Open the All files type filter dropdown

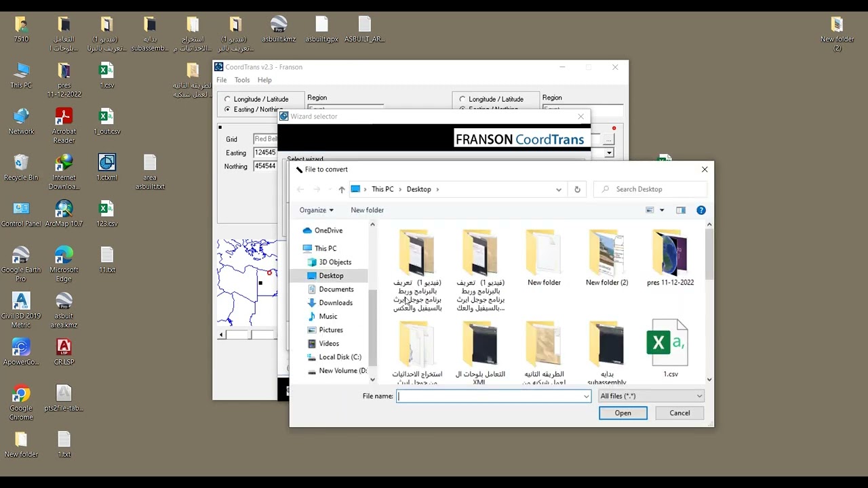click(x=651, y=396)
